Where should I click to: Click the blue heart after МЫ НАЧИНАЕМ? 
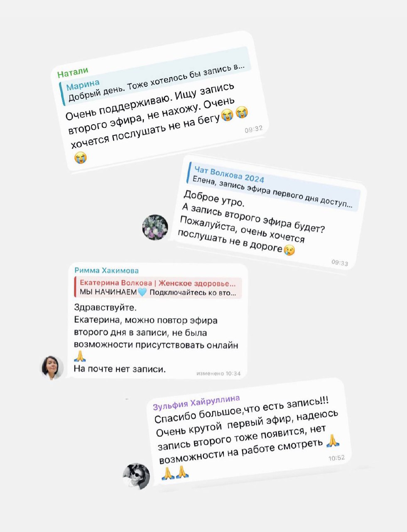(142, 292)
